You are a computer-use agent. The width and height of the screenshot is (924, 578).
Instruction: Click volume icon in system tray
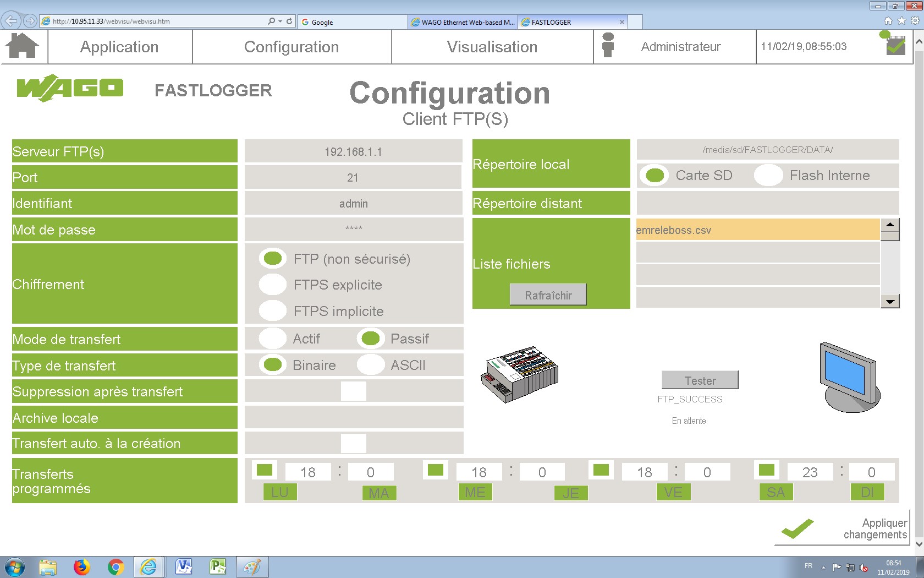pos(864,568)
